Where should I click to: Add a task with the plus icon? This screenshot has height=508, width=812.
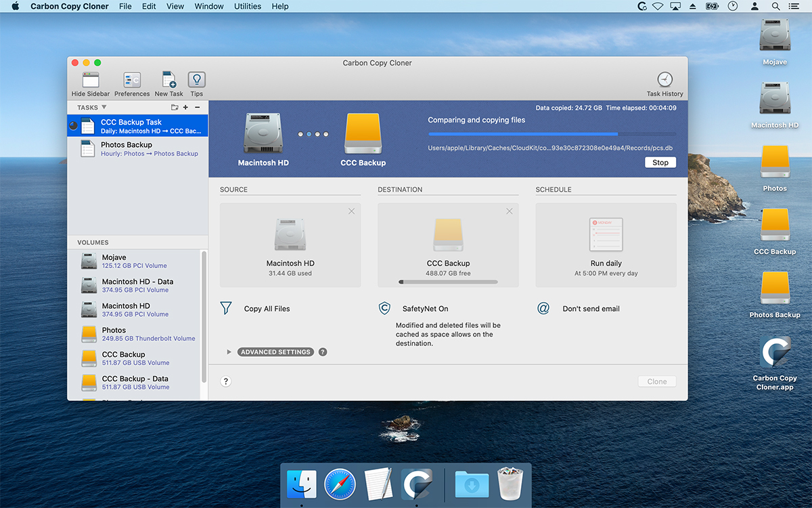(186, 108)
